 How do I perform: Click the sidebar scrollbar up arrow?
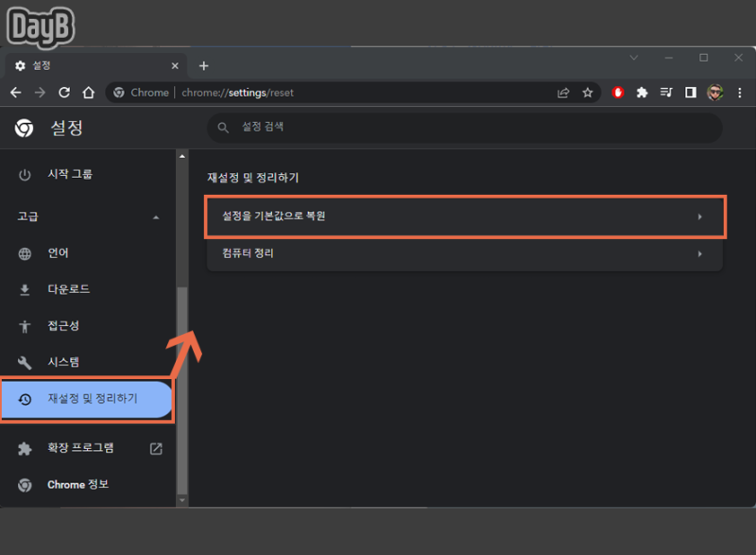click(x=181, y=156)
